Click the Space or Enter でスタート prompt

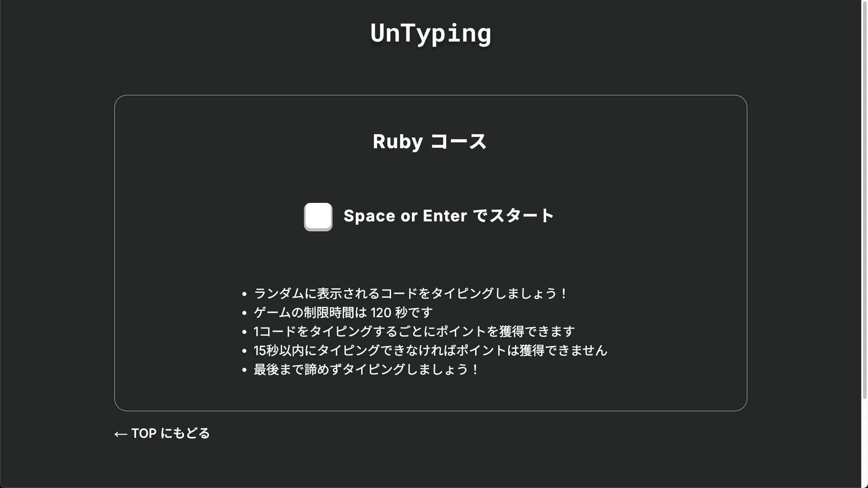click(448, 216)
